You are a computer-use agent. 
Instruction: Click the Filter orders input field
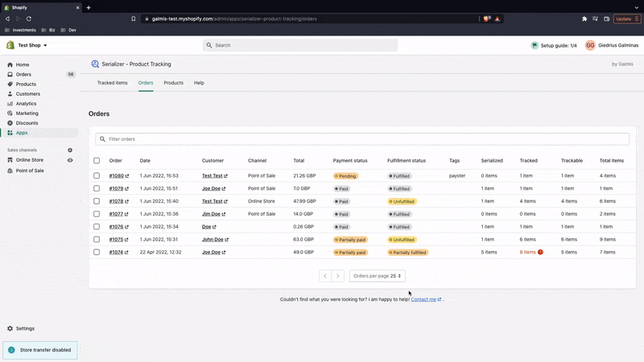click(x=362, y=139)
